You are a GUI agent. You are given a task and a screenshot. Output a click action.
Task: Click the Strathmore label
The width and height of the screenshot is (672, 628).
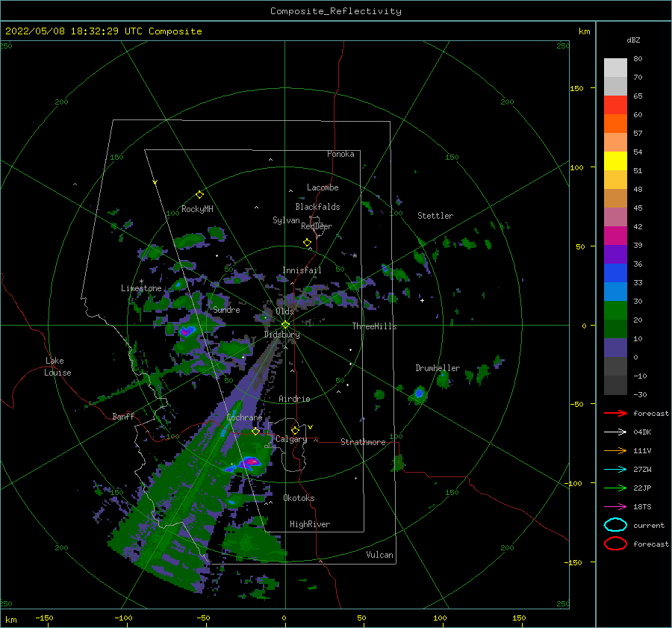pyautogui.click(x=363, y=442)
